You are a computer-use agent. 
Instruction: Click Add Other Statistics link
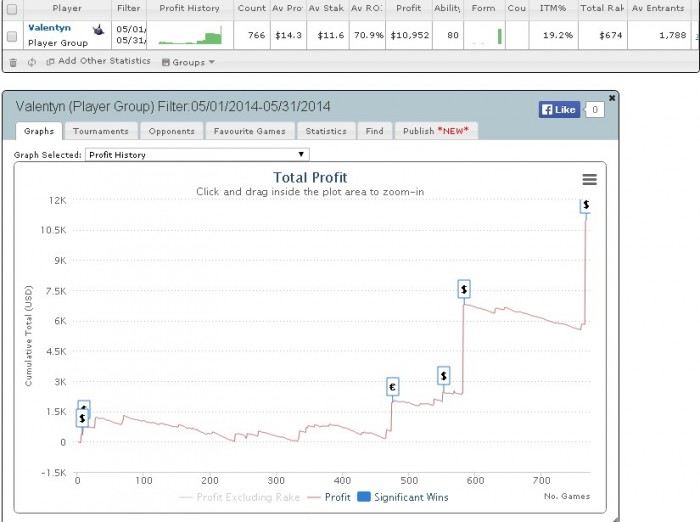99,61
